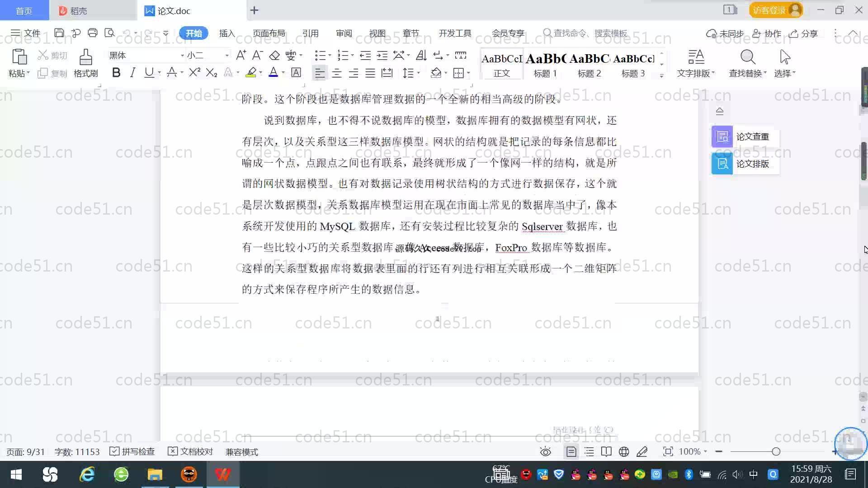Image resolution: width=868 pixels, height=488 pixels.
Task: Click the 访客登录 login button
Action: click(776, 10)
